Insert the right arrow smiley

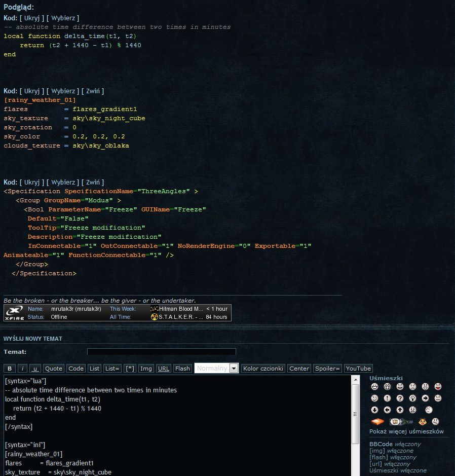pyautogui.click(x=425, y=398)
